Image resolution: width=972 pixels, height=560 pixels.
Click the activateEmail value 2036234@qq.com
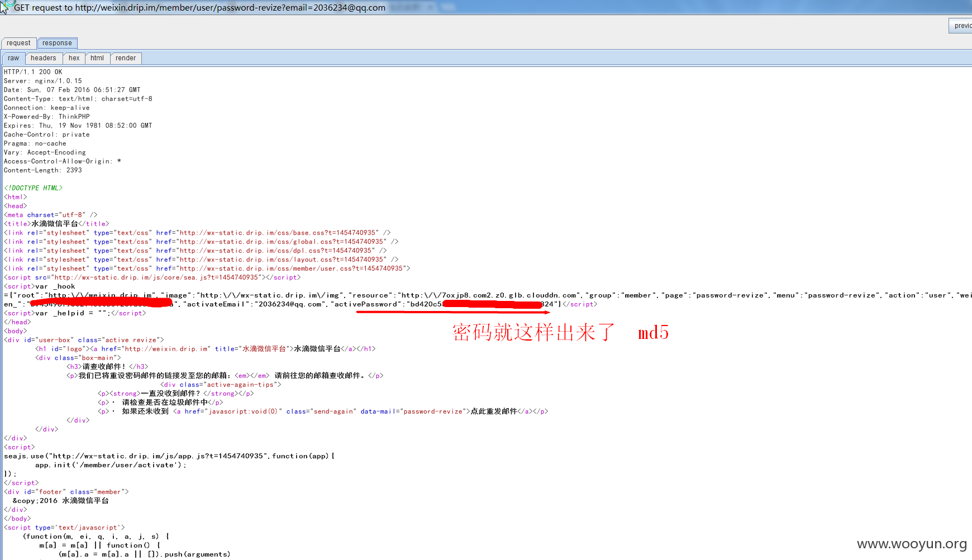tap(290, 304)
